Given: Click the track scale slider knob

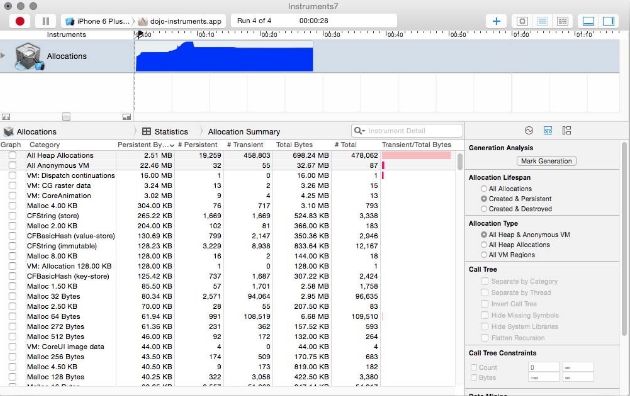Looking at the screenshot, I should click(x=66, y=117).
